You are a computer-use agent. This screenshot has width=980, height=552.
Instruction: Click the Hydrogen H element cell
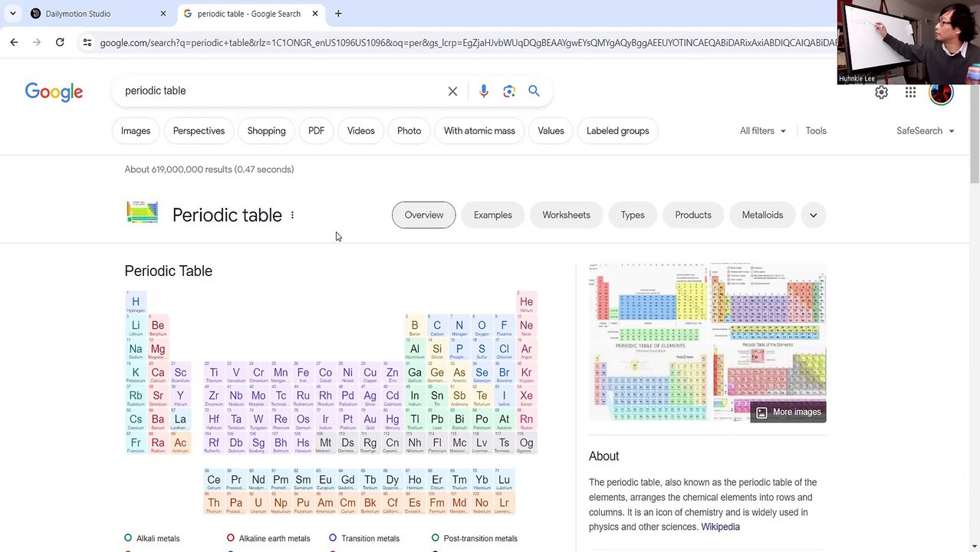point(136,303)
